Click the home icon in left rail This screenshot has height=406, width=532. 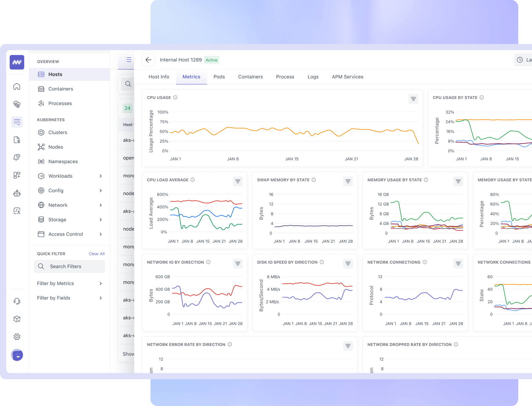click(x=17, y=87)
